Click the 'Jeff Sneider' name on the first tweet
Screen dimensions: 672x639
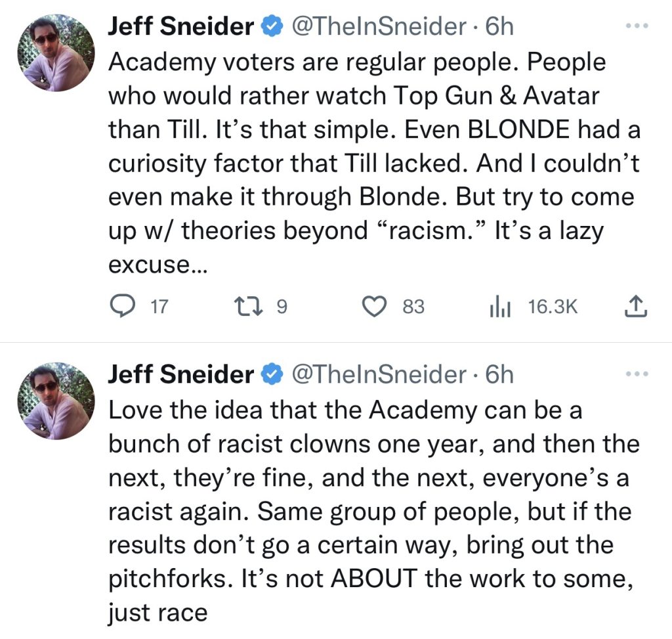pyautogui.click(x=180, y=27)
